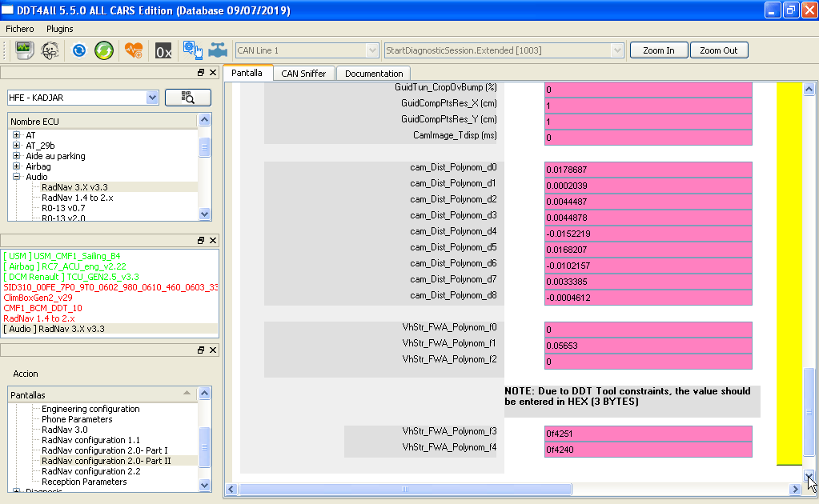Open the Plugins menu

59,29
